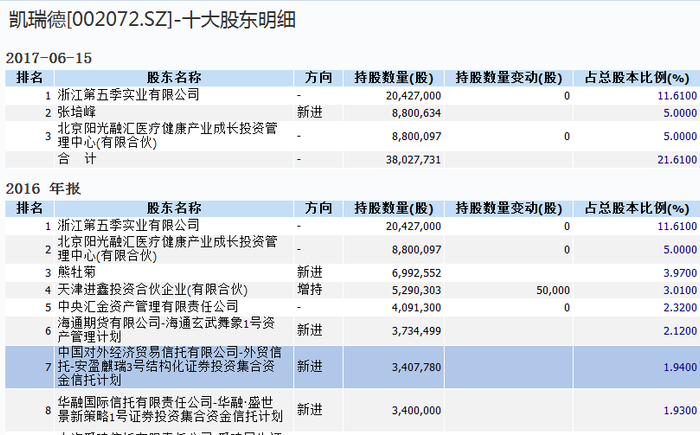700x435 pixels.
Task: Select 浙江第五季实业有限公司 in the 2016 年报 table
Action: [x=128, y=226]
